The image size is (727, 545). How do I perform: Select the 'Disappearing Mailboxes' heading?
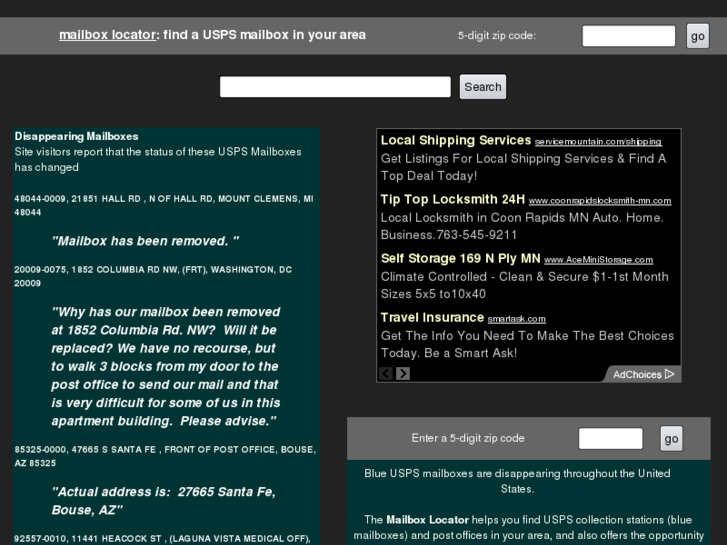click(x=77, y=136)
